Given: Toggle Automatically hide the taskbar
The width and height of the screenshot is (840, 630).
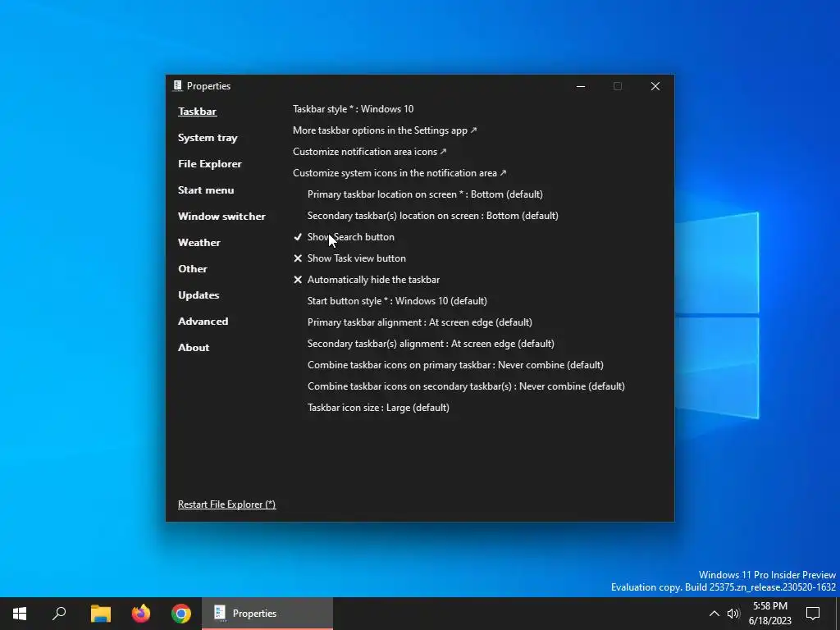Looking at the screenshot, I should pyautogui.click(x=367, y=280).
